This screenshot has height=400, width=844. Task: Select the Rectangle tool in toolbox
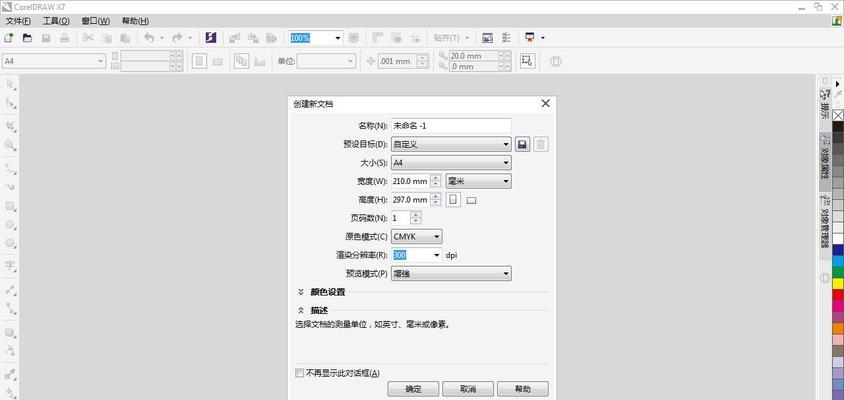click(11, 206)
